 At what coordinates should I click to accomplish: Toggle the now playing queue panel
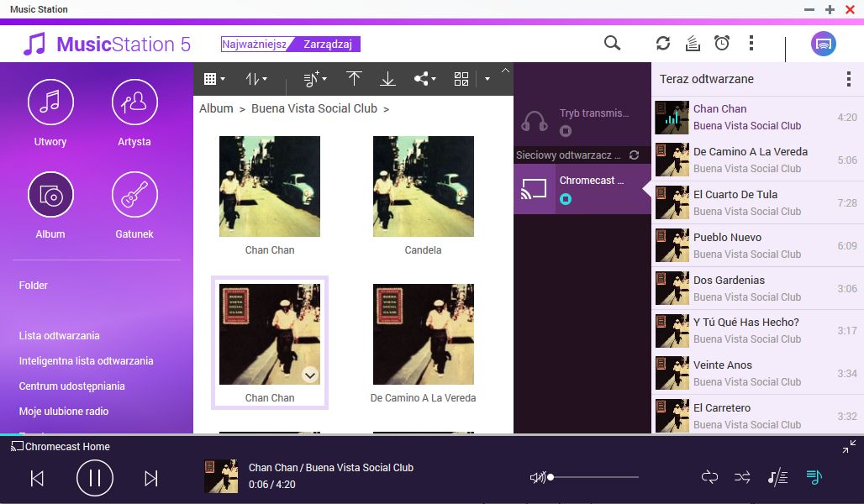[x=814, y=477]
